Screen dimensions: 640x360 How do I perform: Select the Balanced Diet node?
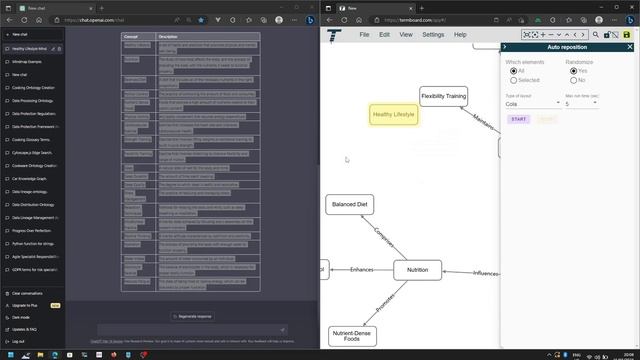349,204
